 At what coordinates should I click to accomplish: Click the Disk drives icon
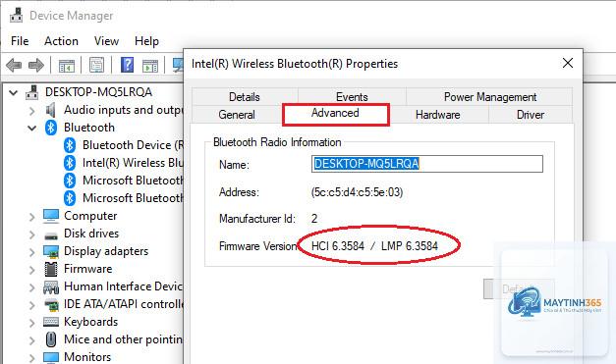click(51, 235)
